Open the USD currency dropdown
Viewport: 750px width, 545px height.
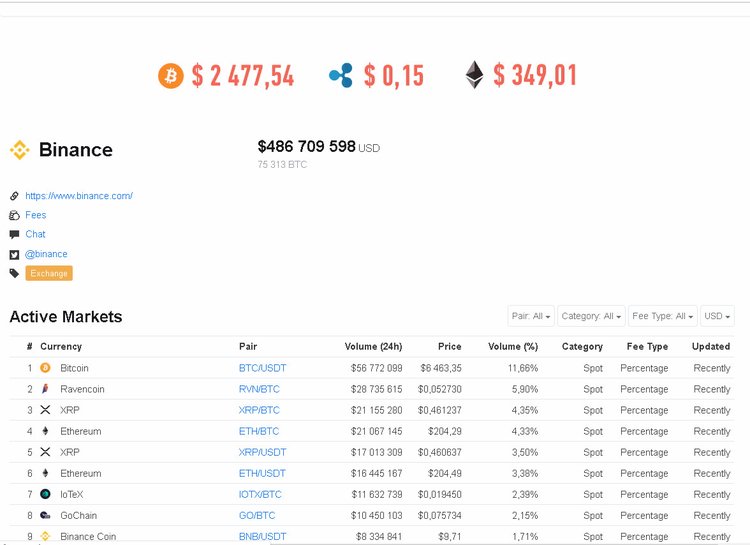click(717, 316)
